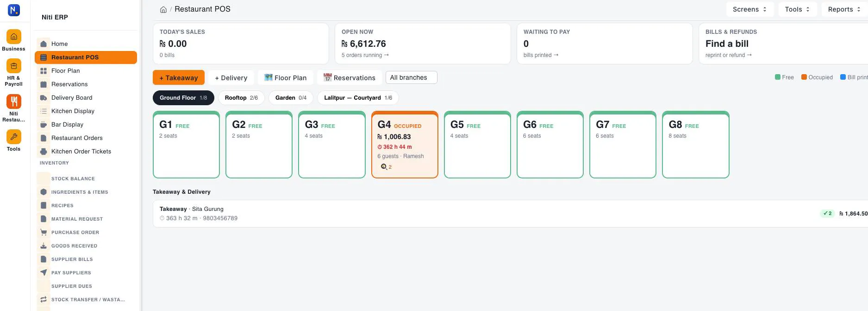
Task: Click the Purchase Order cart icon
Action: click(44, 232)
